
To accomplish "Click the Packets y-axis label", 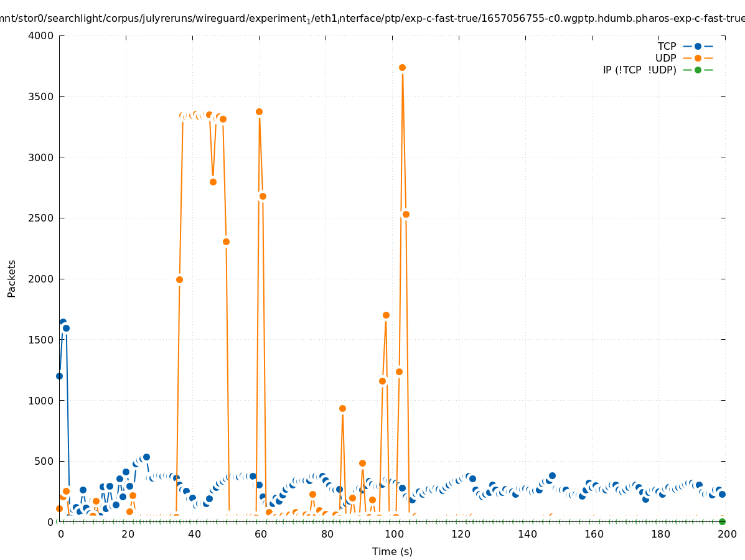I will coord(12,278).
